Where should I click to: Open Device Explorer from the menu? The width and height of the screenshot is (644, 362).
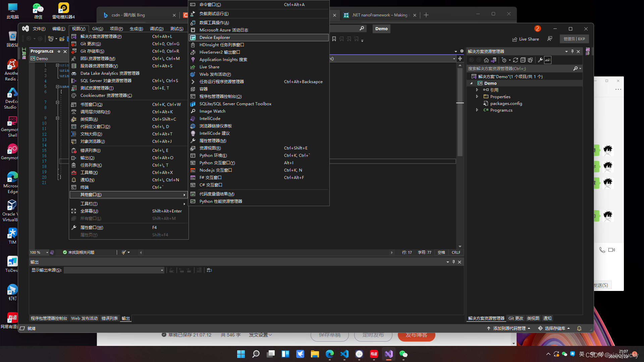[x=215, y=37]
